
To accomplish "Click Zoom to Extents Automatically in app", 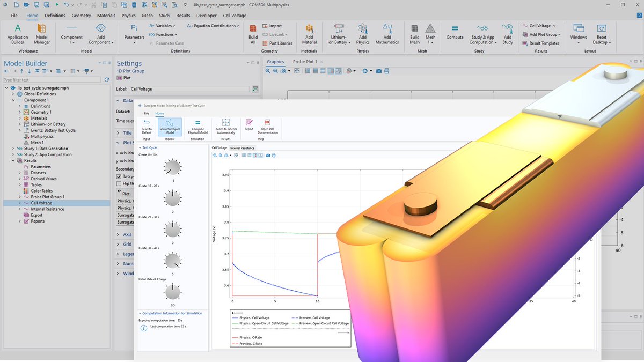I will [226, 127].
